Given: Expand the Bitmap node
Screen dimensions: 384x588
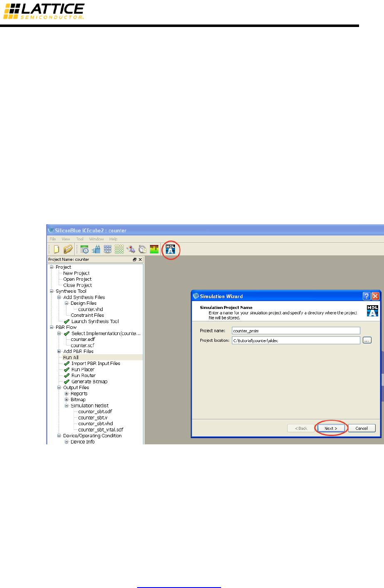Looking at the screenshot, I should [66, 399].
